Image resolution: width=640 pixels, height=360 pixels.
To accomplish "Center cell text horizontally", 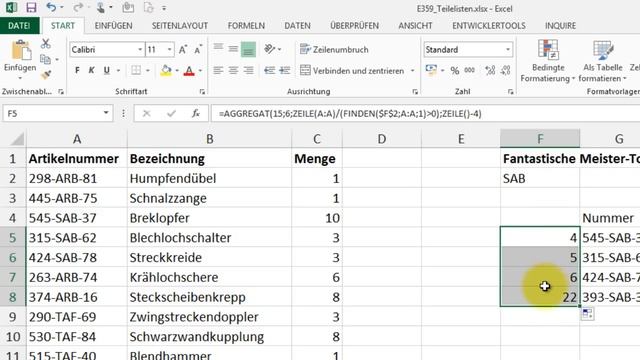I will 233,71.
